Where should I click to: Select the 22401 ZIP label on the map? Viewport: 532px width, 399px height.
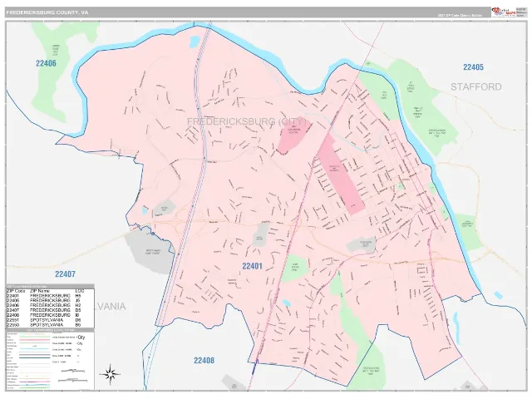click(x=252, y=266)
